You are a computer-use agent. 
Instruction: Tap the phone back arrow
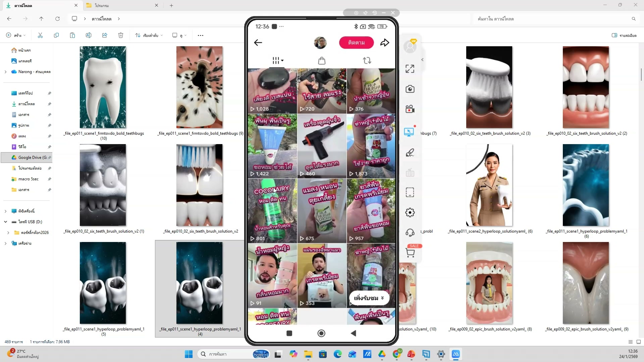click(258, 43)
